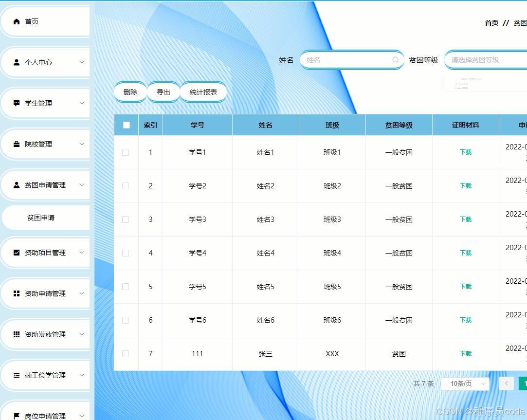The height and width of the screenshot is (420, 527).
Task: Download 证明材料 for 姓名5
Action: point(466,287)
